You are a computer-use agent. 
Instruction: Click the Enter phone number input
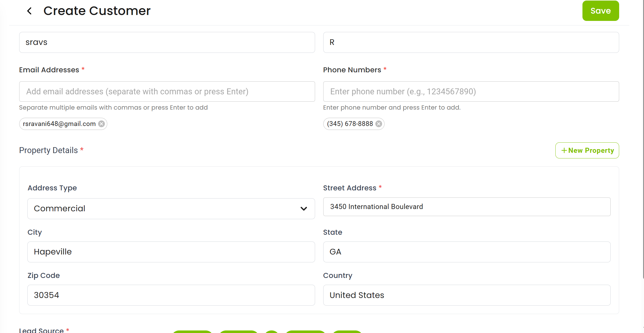click(471, 92)
